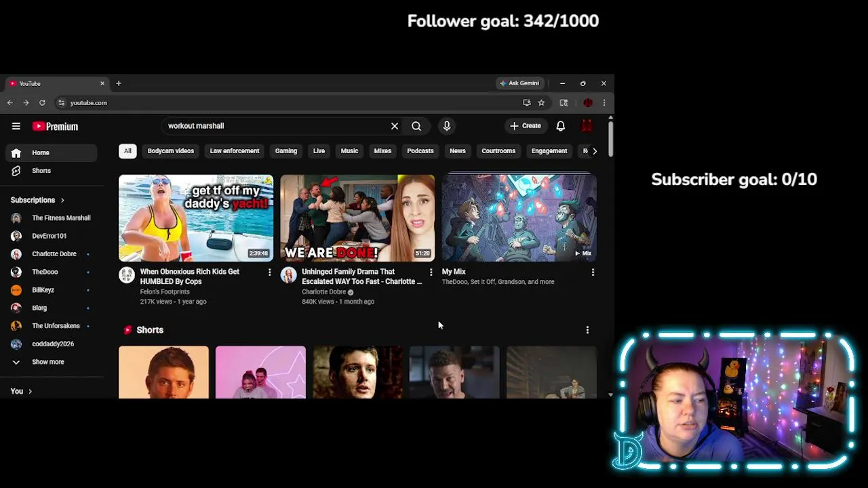The height and width of the screenshot is (488, 868).
Task: Select the Law enforcement chip
Action: click(x=235, y=151)
